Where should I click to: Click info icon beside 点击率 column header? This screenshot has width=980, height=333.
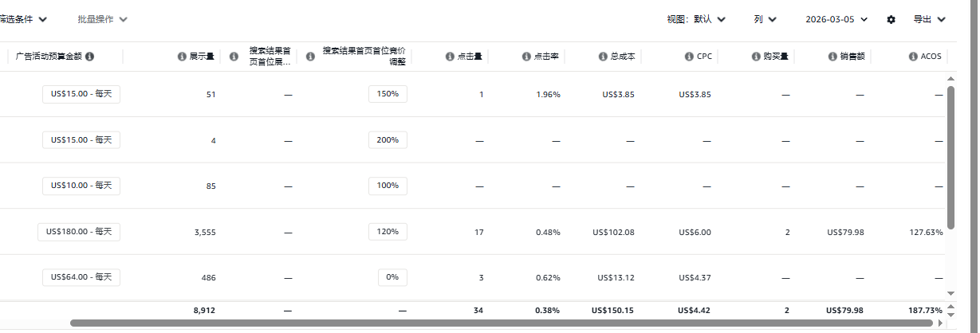pos(526,57)
